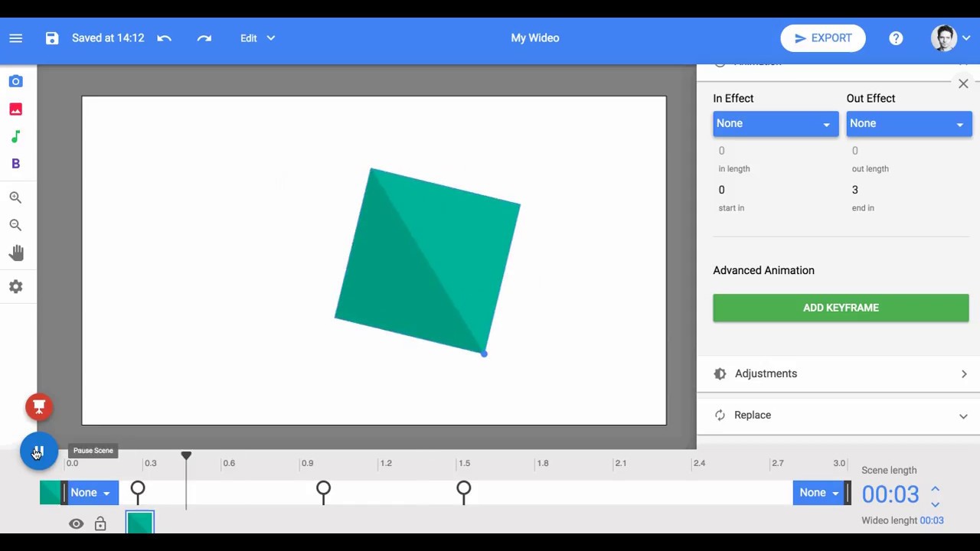
Task: Click the 1.8 mark on timeline ruler
Action: click(542, 463)
